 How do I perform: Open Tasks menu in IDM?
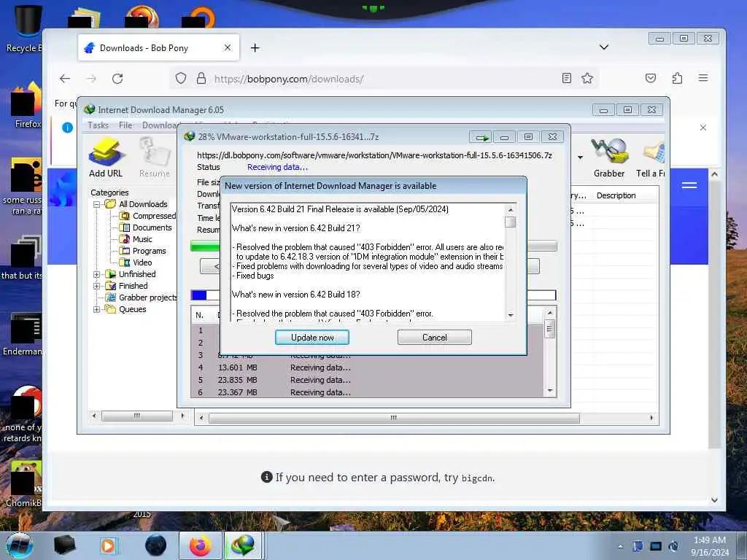point(98,125)
